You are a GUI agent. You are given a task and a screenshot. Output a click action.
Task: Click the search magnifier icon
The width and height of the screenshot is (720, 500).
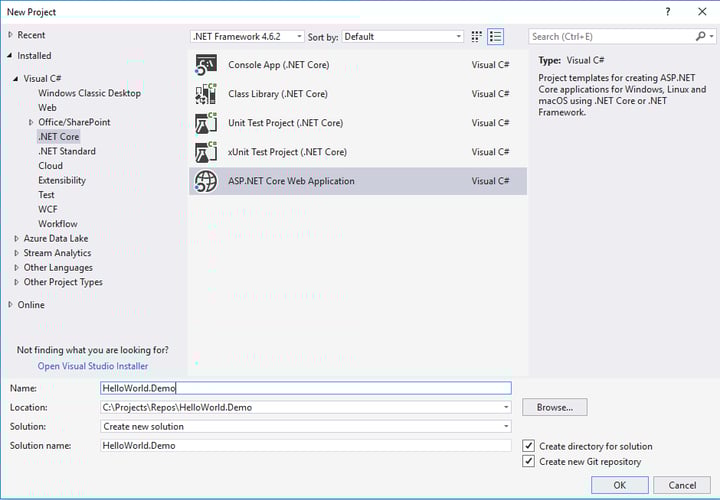point(700,36)
